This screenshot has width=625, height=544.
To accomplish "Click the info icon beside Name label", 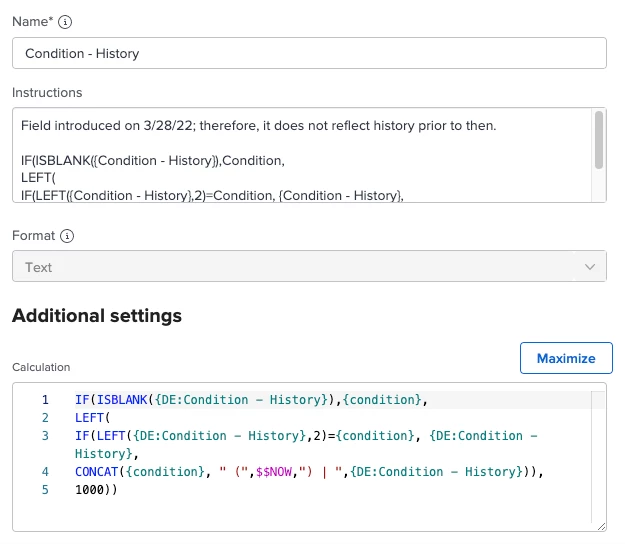I will pos(67,21).
